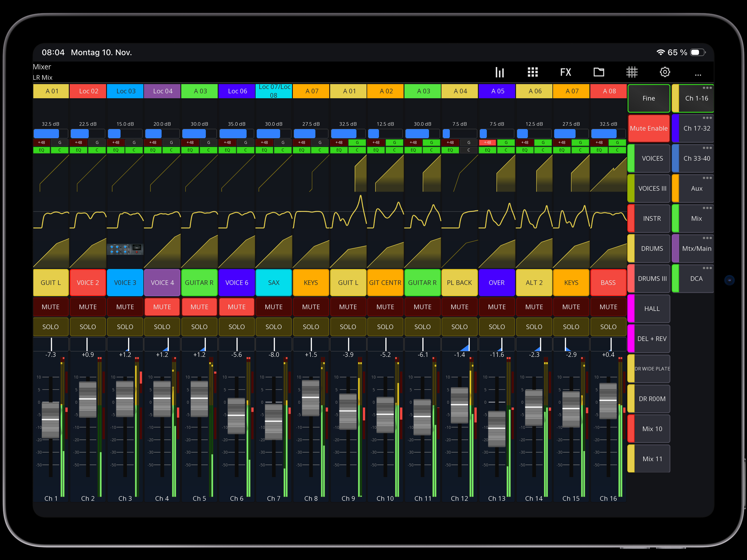This screenshot has width=747, height=560.
Task: Switch to the Mtx/Main layer
Action: click(x=696, y=249)
